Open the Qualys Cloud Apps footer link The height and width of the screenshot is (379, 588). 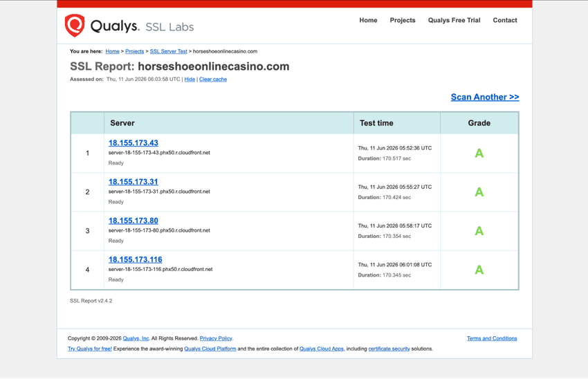tap(322, 349)
